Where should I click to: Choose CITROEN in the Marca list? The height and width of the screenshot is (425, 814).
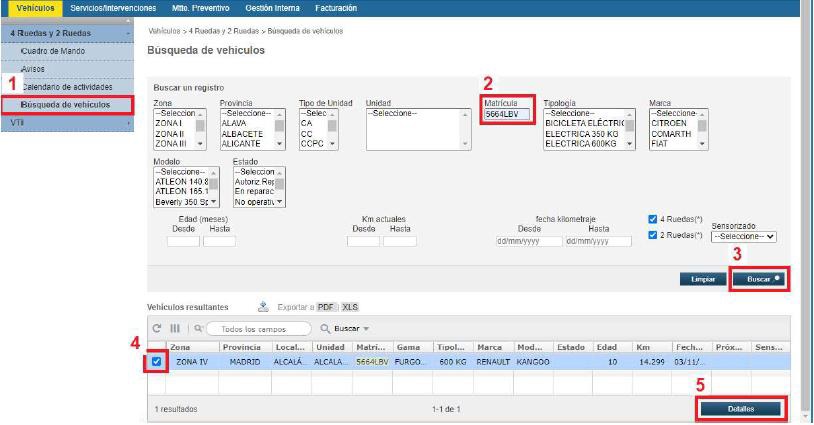pyautogui.click(x=670, y=123)
